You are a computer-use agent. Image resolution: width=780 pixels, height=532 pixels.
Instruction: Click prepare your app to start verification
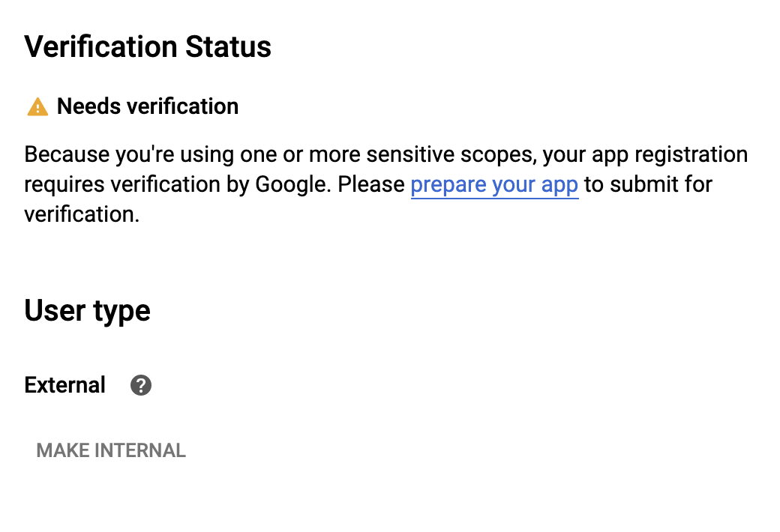coord(494,184)
